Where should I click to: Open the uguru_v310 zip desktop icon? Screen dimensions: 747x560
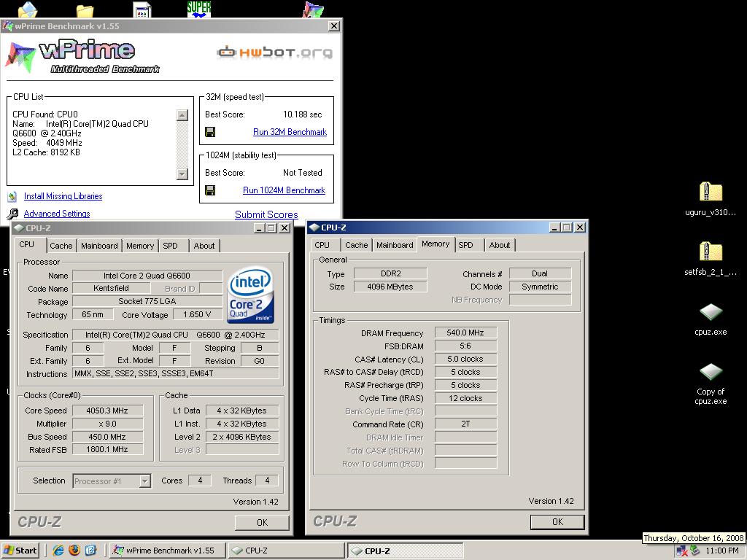tap(711, 192)
